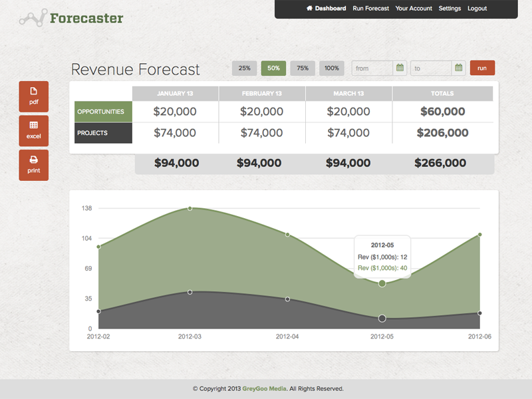Select the 50% probability filter
532x399 pixels.
click(x=273, y=68)
